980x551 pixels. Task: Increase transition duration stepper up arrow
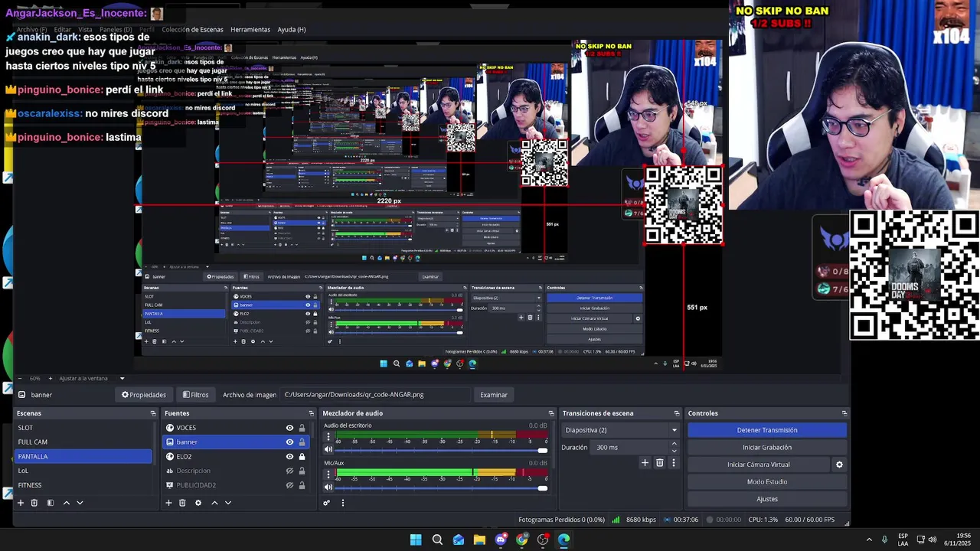[674, 444]
